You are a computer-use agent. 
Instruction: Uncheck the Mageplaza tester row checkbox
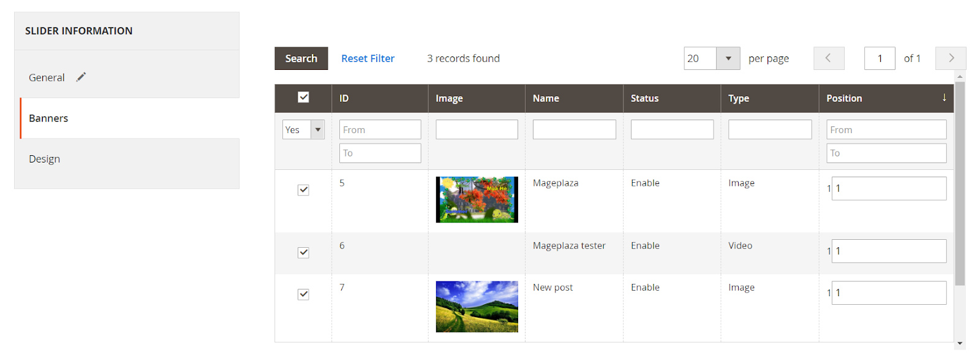pos(303,253)
